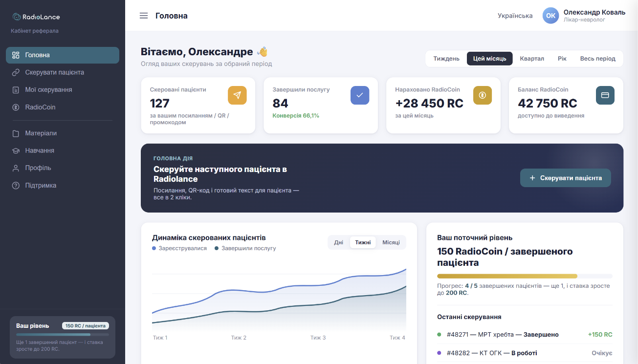Image resolution: width=638 pixels, height=364 pixels.
Task: Switch chart to Місяці view
Action: 391,242
